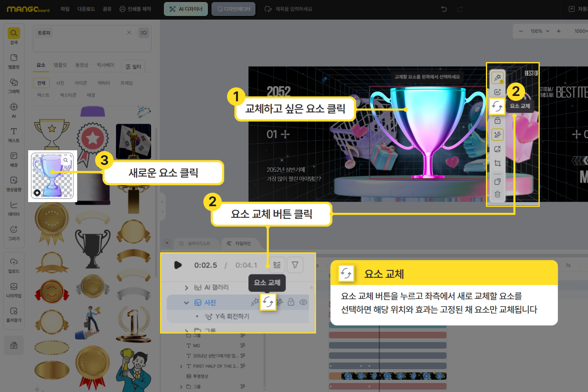The image size is (588, 392).
Task: Click the AI 디자이너 button
Action: point(186,9)
